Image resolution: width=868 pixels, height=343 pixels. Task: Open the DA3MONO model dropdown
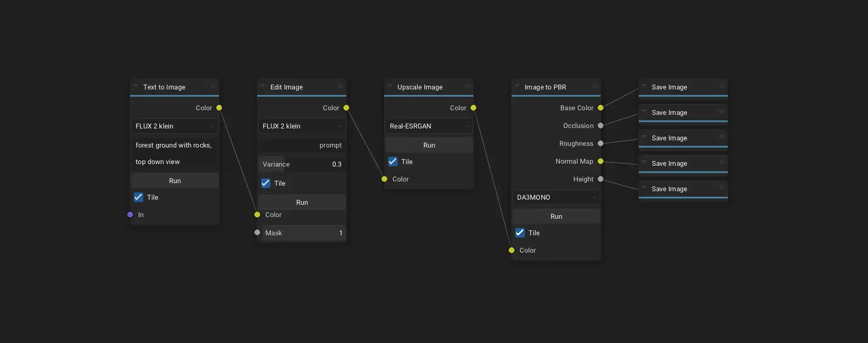556,197
